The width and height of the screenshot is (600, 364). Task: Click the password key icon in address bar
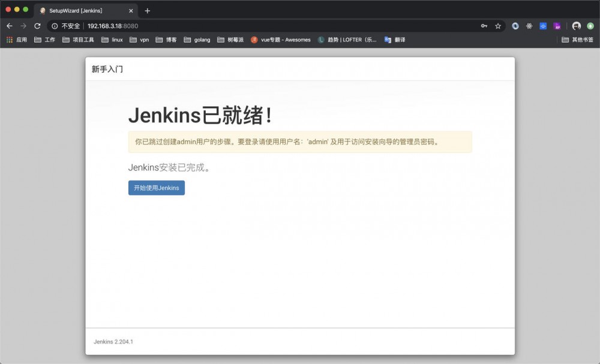tap(484, 26)
